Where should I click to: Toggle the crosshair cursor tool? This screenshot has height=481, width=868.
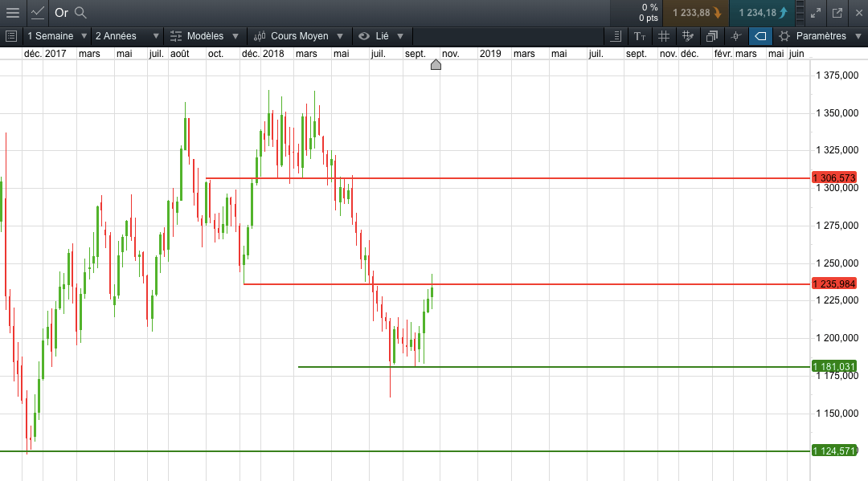[735, 36]
